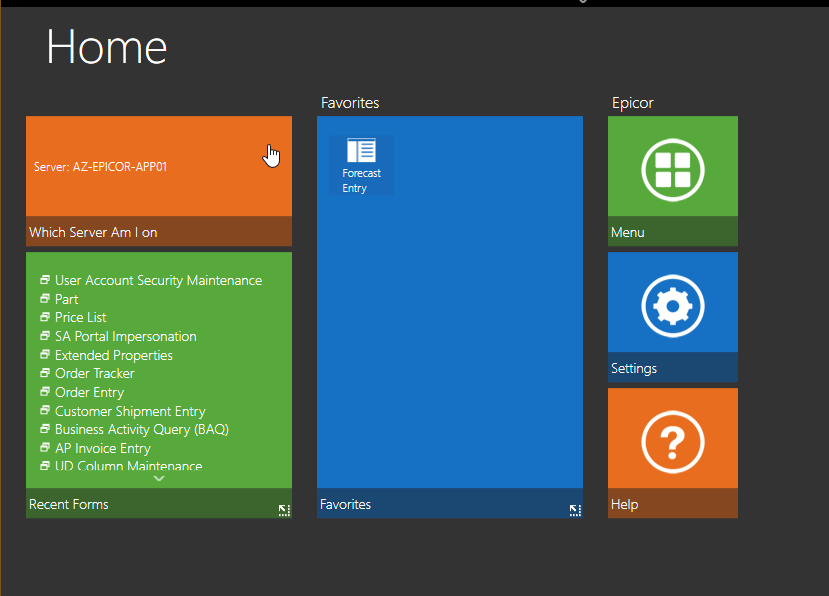This screenshot has height=596, width=829.
Task: Expand the Favorites tile via corner icon
Action: [575, 510]
